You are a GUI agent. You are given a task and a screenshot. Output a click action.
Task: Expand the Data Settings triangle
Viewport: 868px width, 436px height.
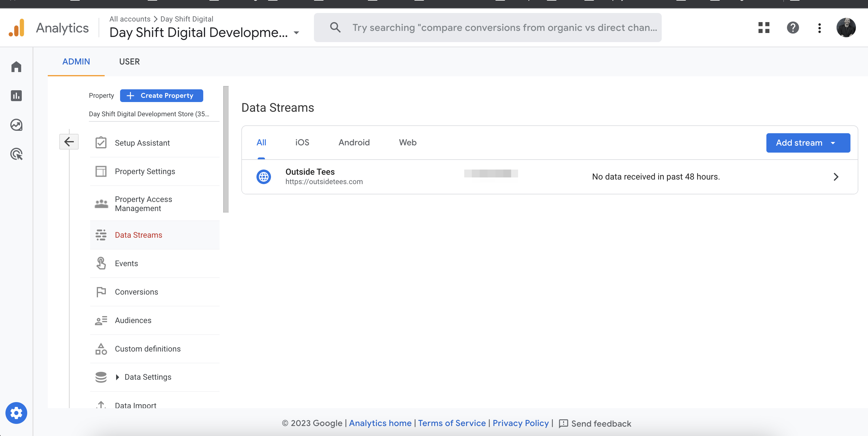[x=117, y=377]
